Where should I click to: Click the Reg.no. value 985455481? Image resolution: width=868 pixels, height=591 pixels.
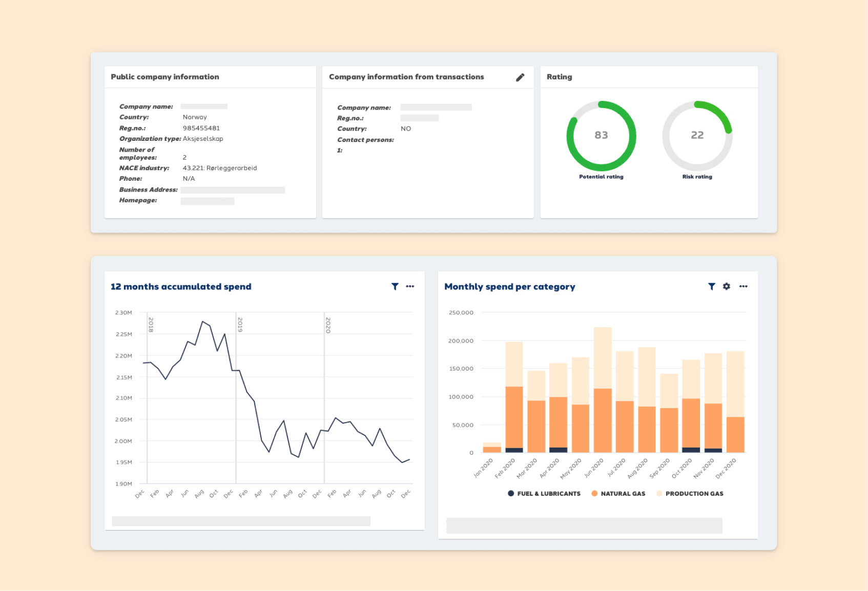tap(201, 128)
